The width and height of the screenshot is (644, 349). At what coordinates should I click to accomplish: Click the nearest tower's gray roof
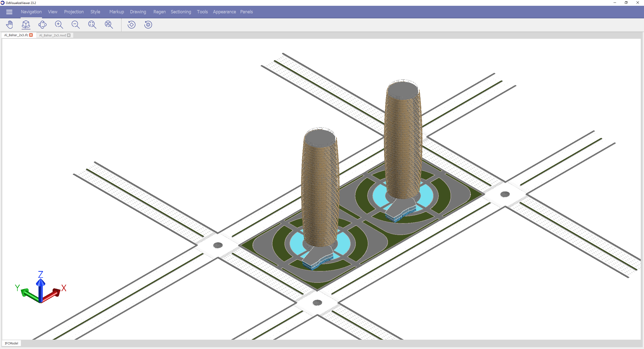click(319, 138)
